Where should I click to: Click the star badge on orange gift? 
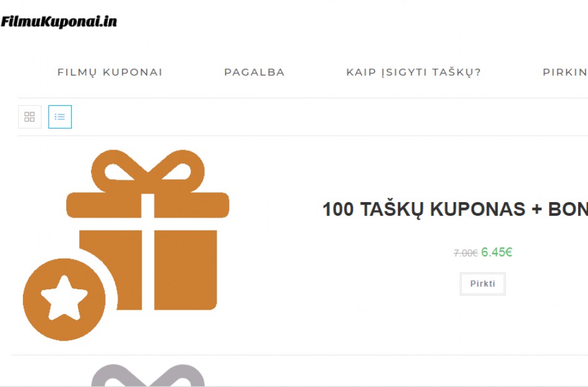coord(64,299)
